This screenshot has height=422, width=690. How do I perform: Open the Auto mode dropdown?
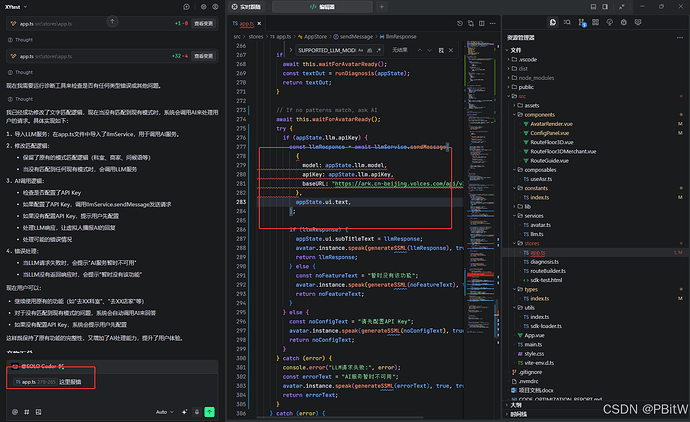tap(164, 411)
